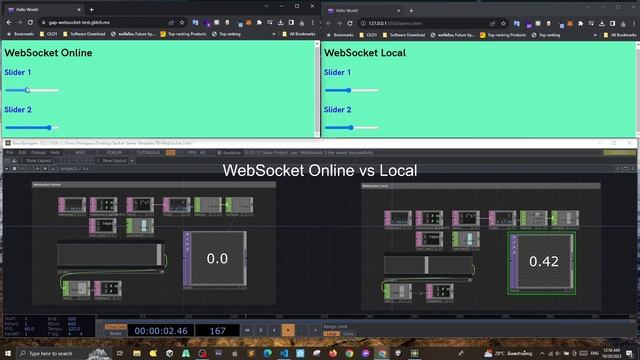This screenshot has width=640, height=360.
Task: Open new tab in left browser
Action: 91,9
